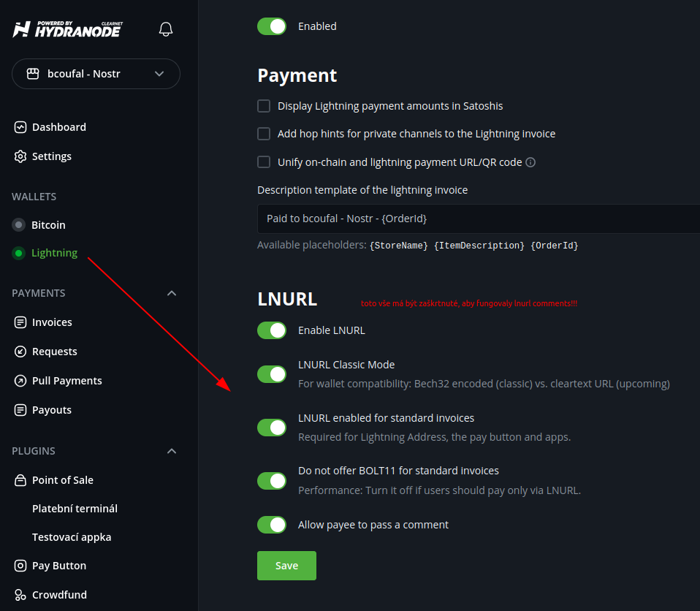Open the bcoufal - Nostr store dropdown
700x611 pixels.
[96, 74]
